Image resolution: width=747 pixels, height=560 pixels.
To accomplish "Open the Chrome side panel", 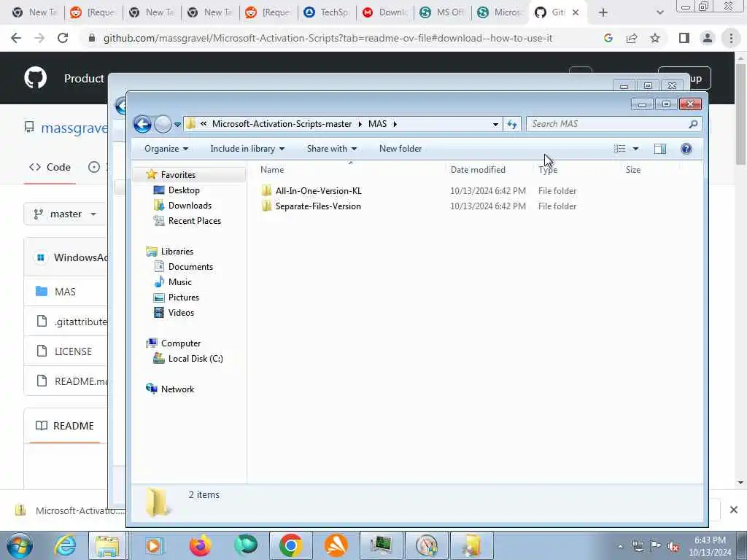I will pos(684,38).
